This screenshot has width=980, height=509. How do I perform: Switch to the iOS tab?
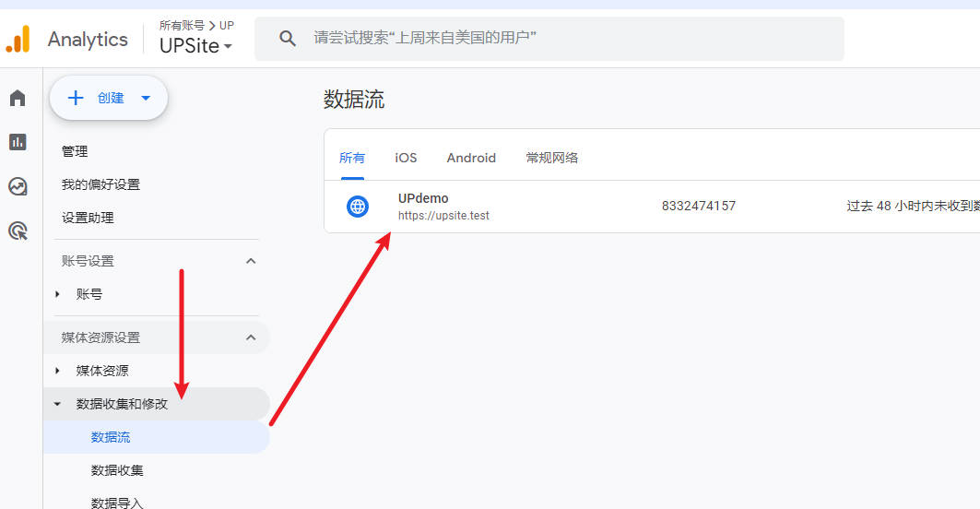[x=406, y=158]
